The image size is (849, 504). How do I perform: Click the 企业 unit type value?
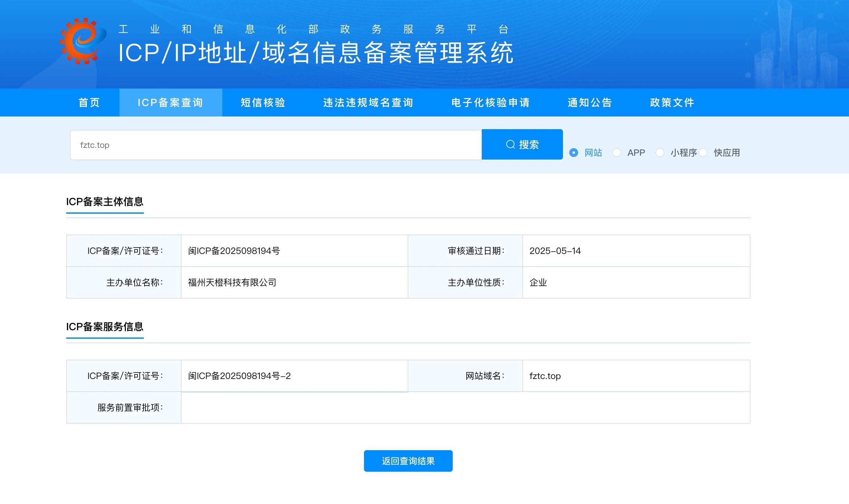[538, 283]
